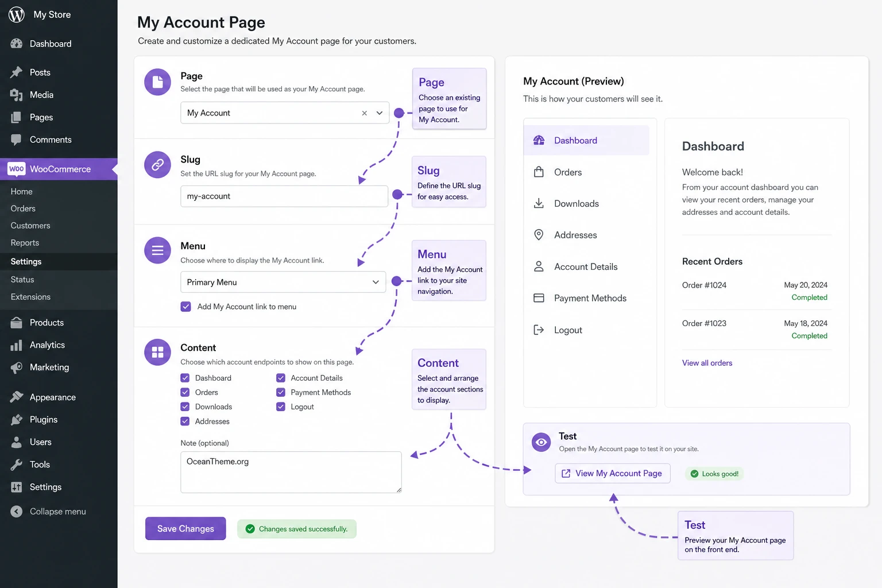
Task: Click the Media icon in sidebar
Action: pyautogui.click(x=17, y=95)
